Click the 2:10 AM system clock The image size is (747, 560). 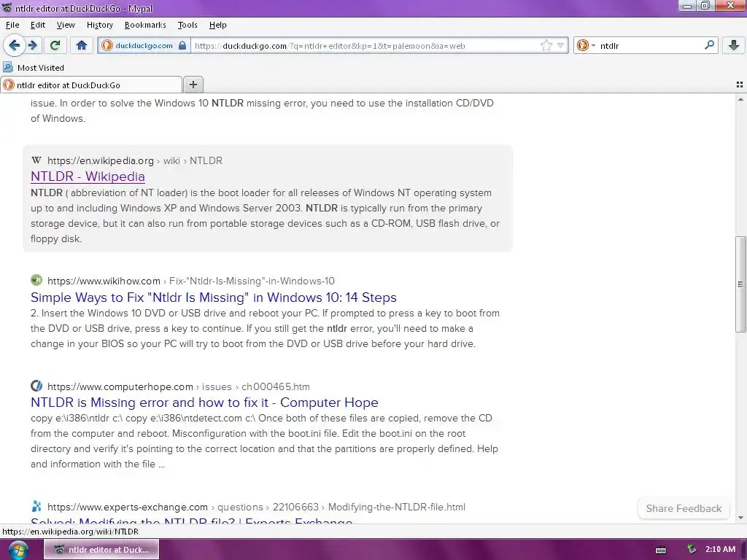[720, 550]
